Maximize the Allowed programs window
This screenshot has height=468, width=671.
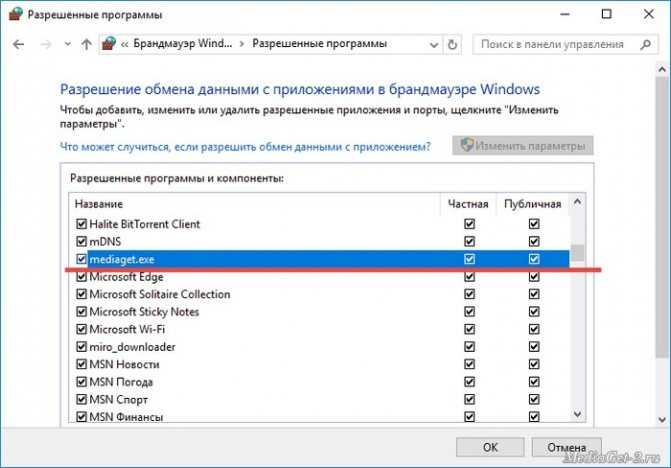pyautogui.click(x=606, y=14)
